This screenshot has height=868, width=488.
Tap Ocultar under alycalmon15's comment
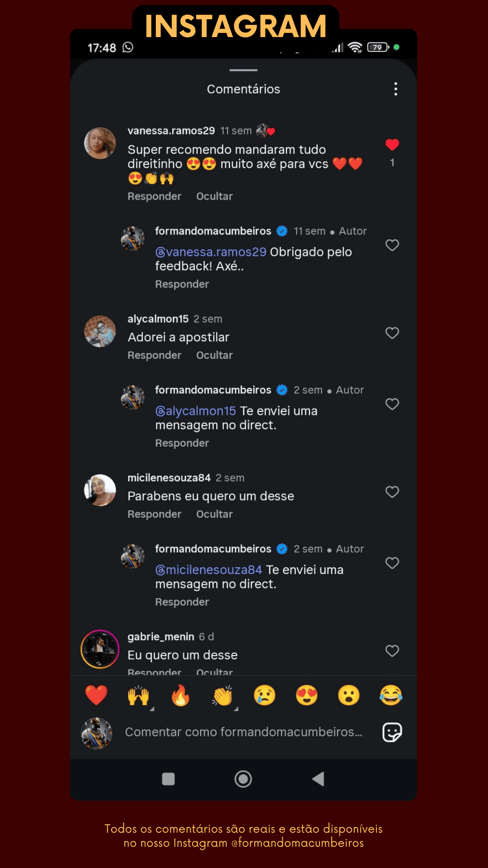point(214,355)
